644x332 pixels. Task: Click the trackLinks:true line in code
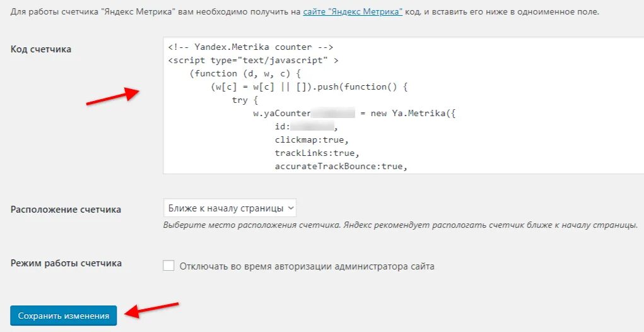[317, 153]
